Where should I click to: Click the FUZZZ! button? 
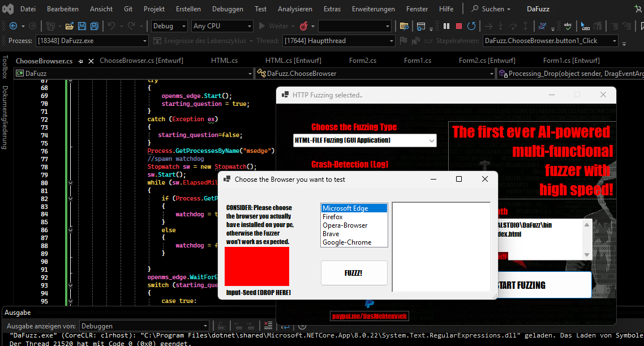pos(354,273)
